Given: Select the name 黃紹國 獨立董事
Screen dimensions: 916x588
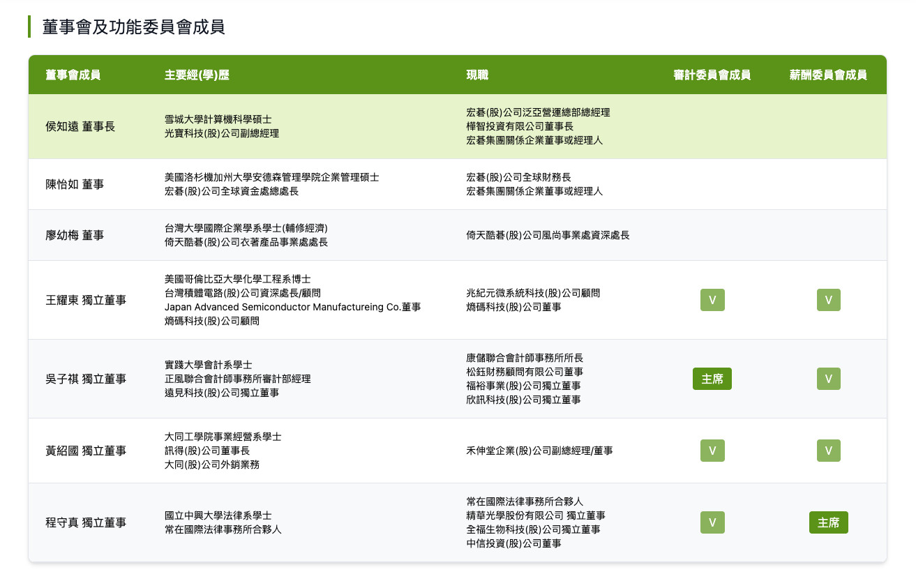Looking at the screenshot, I should (x=86, y=451).
